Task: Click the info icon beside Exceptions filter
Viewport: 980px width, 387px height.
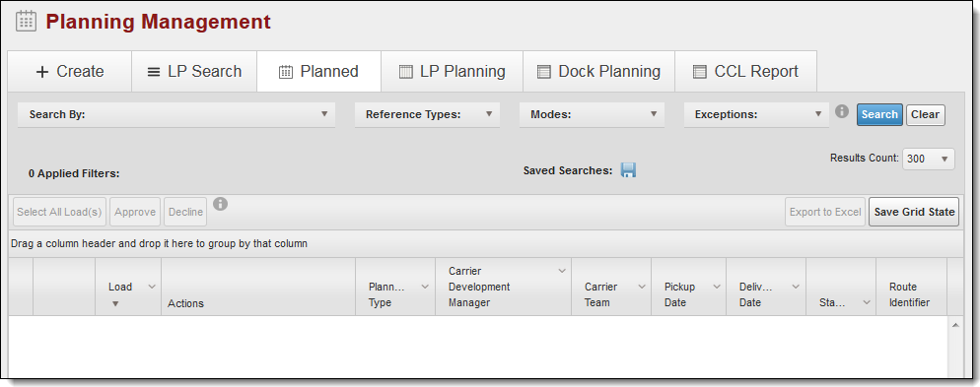Action: tap(842, 111)
